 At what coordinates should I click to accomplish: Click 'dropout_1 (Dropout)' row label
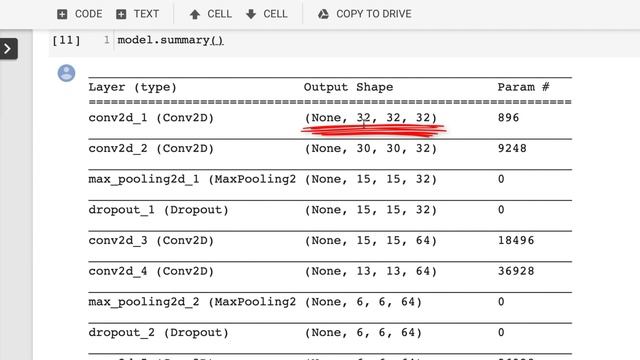coord(158,210)
